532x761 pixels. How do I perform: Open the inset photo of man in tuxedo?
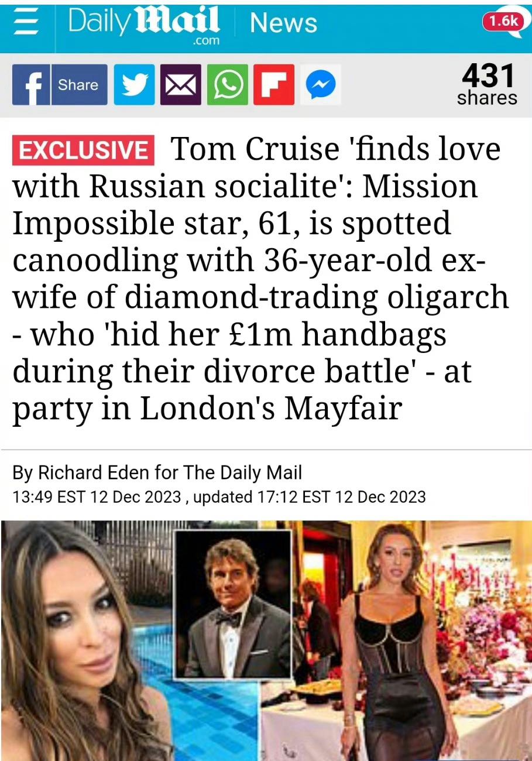pos(233,603)
